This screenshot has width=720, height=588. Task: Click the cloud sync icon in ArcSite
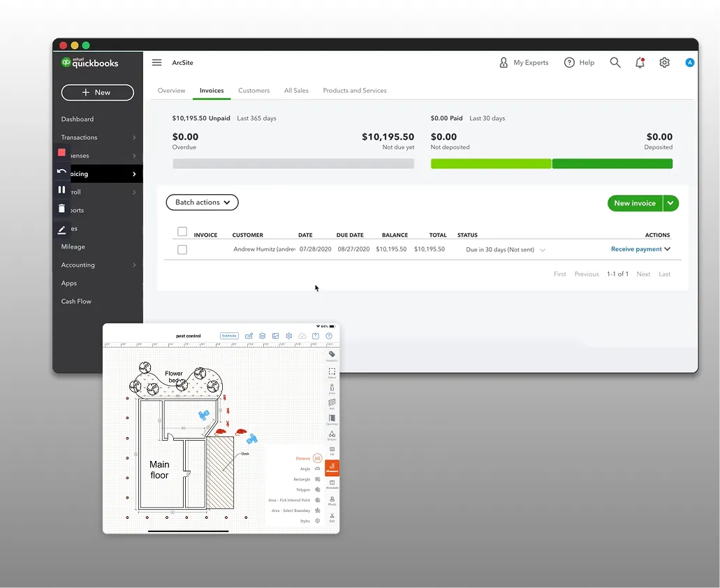[x=302, y=336]
